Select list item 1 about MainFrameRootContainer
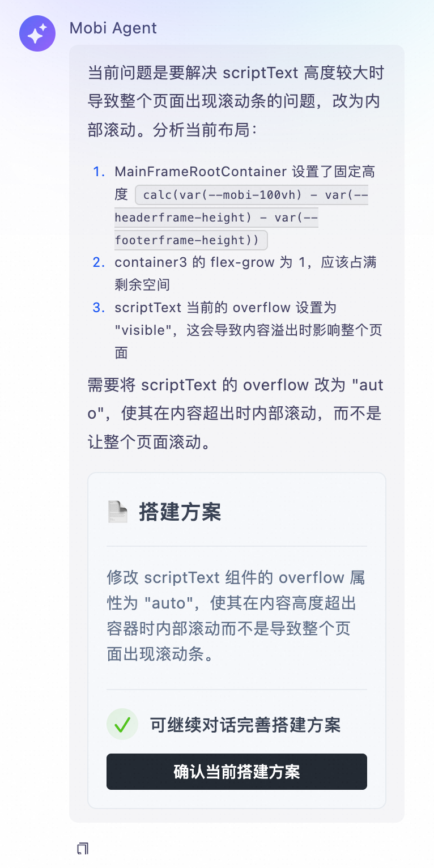434x868 pixels. click(244, 172)
